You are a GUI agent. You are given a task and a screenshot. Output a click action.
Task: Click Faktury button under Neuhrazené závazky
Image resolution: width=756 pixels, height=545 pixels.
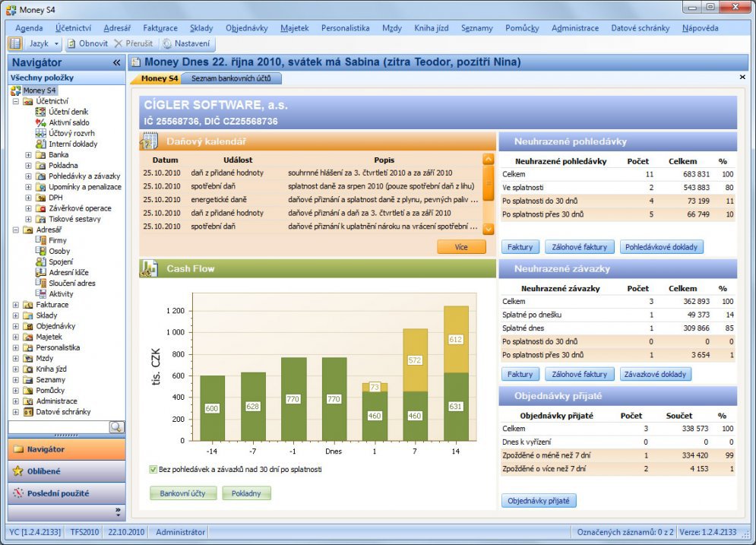click(520, 374)
